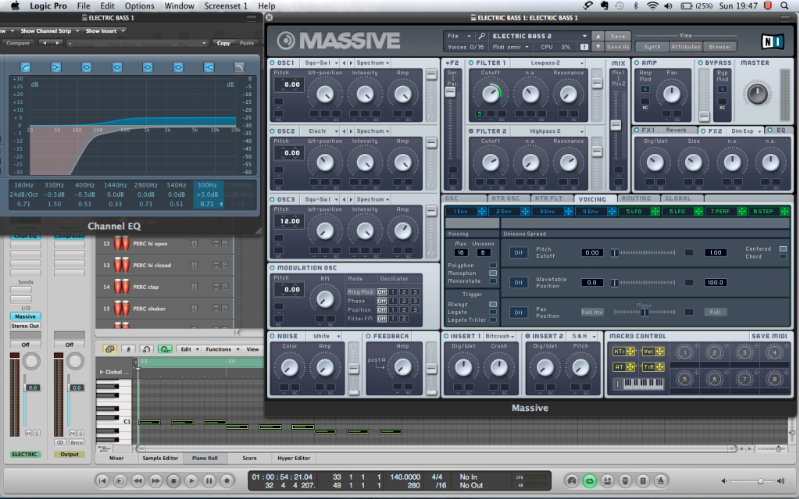Click the Attributes view button in Massive
This screenshot has width=799, height=499.
pos(685,46)
